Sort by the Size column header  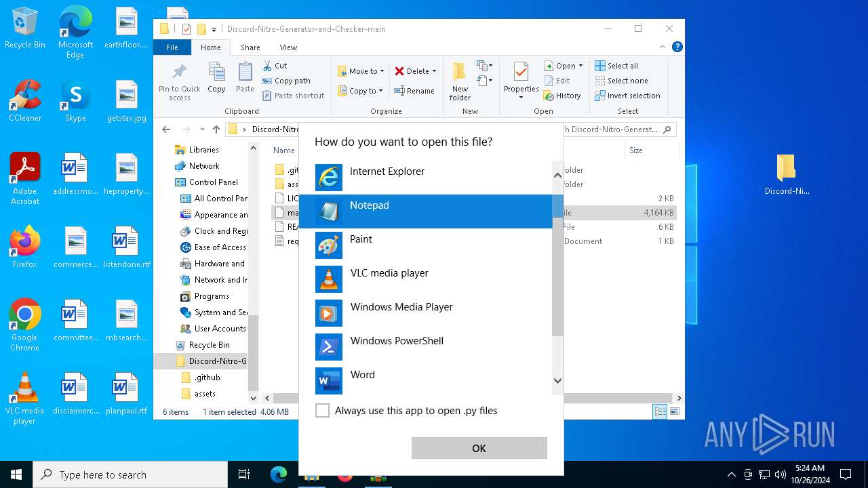coord(635,150)
